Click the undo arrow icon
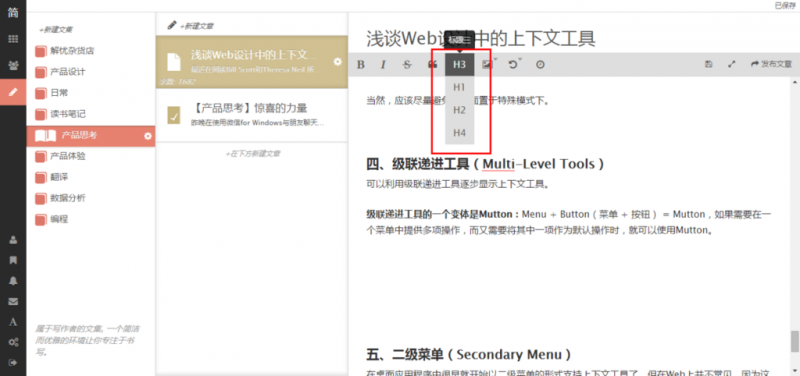Image resolution: width=800 pixels, height=376 pixels. tap(513, 64)
